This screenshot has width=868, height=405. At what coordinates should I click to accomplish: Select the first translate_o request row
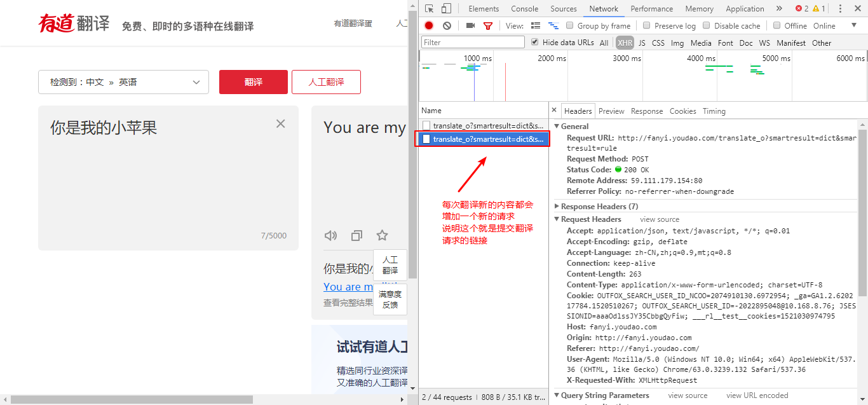coord(484,125)
